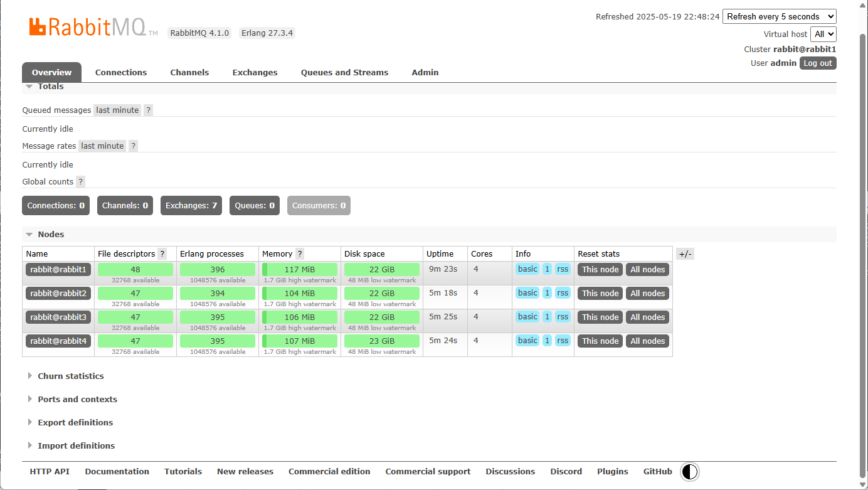Open help for Global counts
Image resolution: width=868 pixels, height=490 pixels.
tap(80, 181)
